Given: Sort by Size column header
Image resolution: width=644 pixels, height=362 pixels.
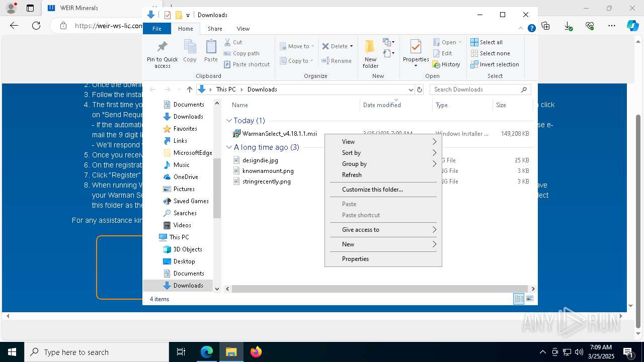Looking at the screenshot, I should tap(513, 105).
